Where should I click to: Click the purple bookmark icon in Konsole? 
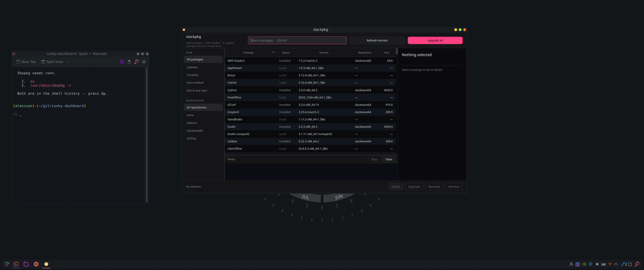[122, 62]
